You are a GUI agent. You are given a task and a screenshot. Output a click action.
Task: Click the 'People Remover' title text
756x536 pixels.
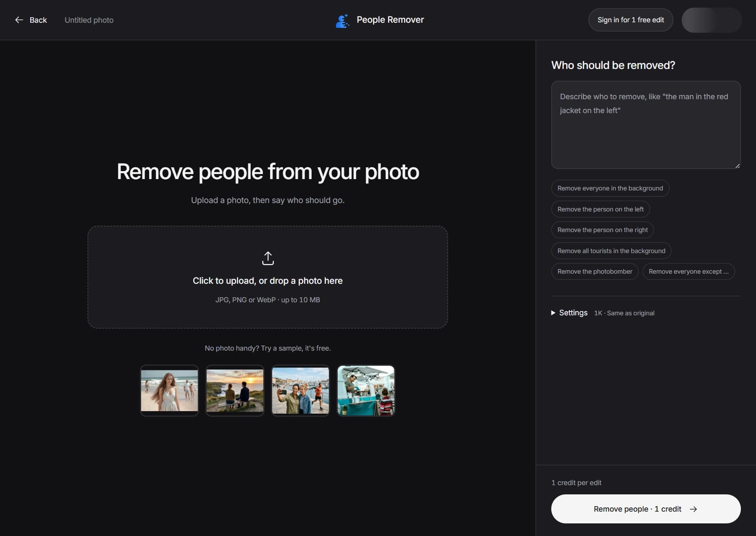390,20
